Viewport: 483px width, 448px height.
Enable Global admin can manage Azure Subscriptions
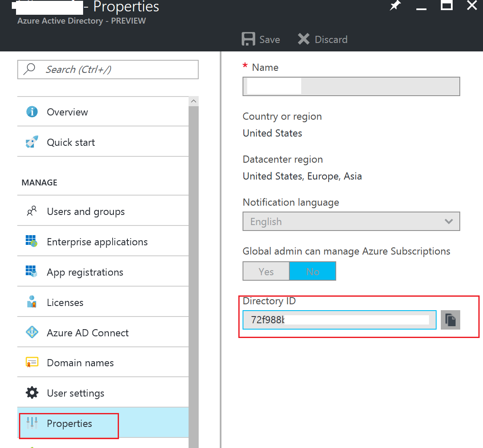pos(266,271)
